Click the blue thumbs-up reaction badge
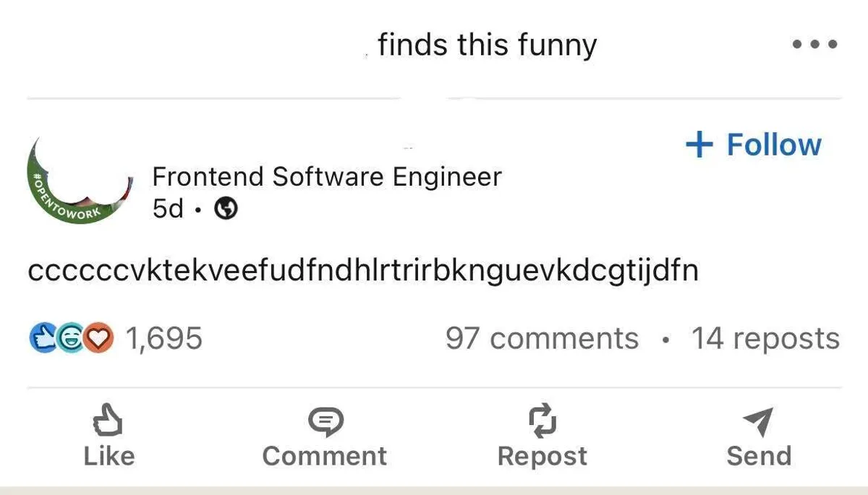The image size is (868, 495). coord(43,338)
